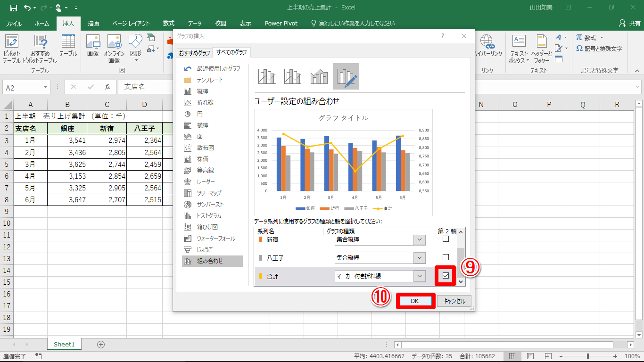The image size is (644, 362).
Task: Add a new sheet with the plus icon
Action: coord(100,345)
